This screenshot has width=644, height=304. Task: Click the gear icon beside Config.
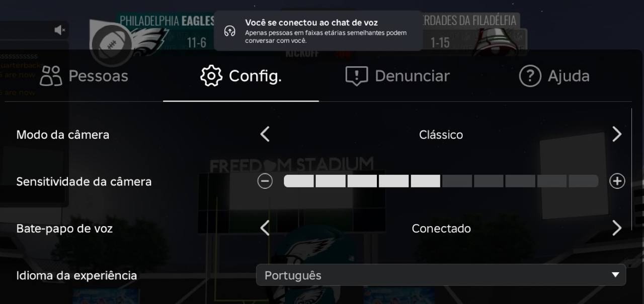pyautogui.click(x=211, y=76)
